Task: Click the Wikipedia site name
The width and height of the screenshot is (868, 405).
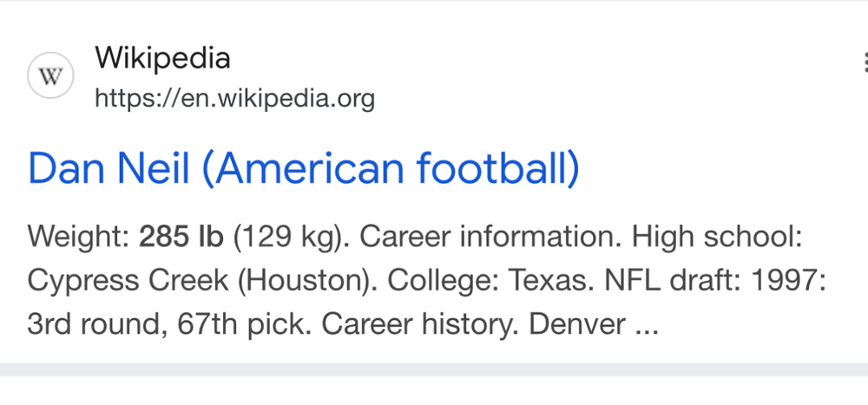Action: coord(162,58)
